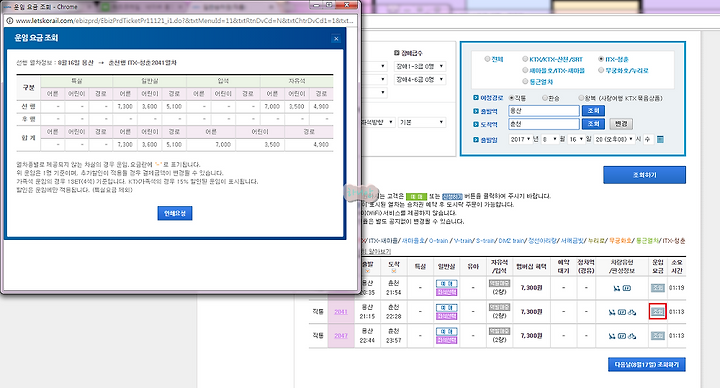Click the bicycle icon in the train 2041 row
This screenshot has width=720, height=388.
point(632,312)
